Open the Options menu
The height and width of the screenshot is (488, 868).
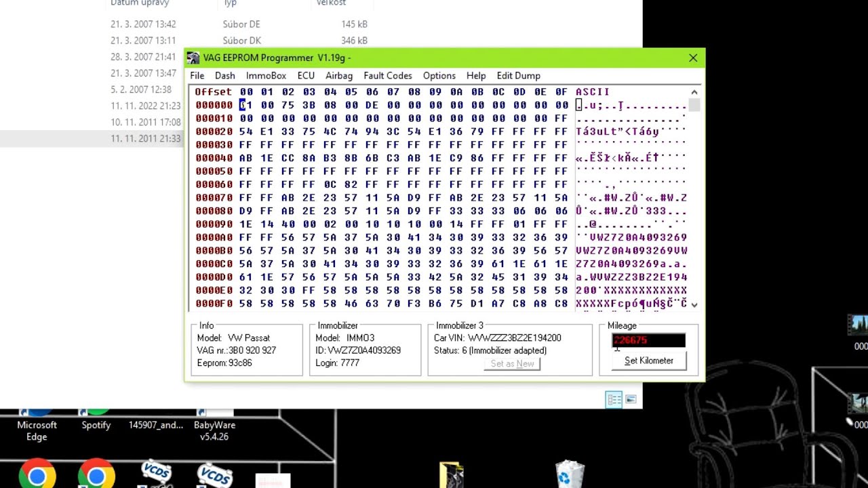click(x=439, y=75)
